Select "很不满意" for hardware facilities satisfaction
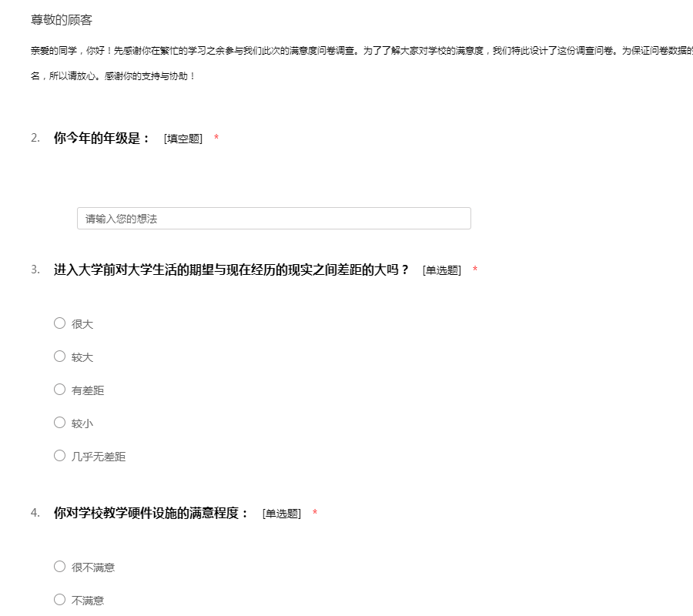This screenshot has width=693, height=616. tap(59, 567)
